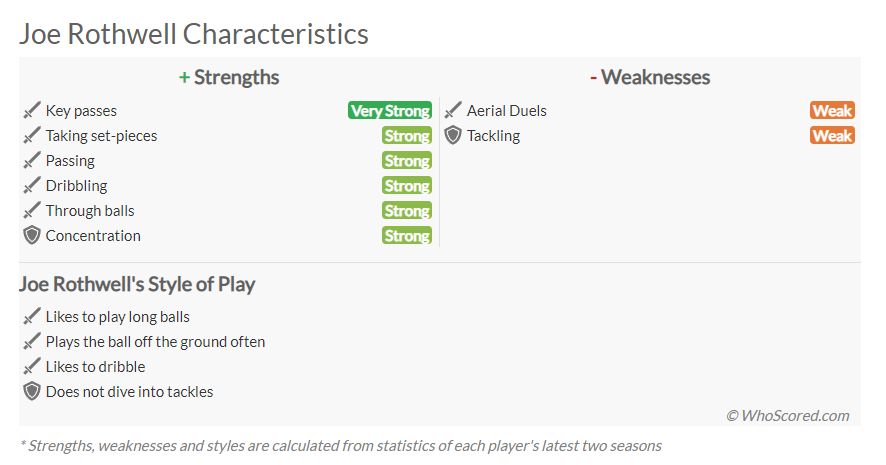Click the sword icon beside Aerial Duels
886x465 pixels.
pos(453,110)
